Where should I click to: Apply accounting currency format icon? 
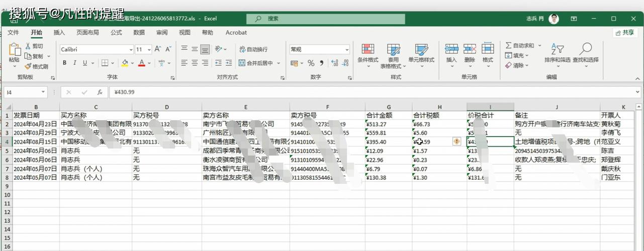click(x=294, y=63)
